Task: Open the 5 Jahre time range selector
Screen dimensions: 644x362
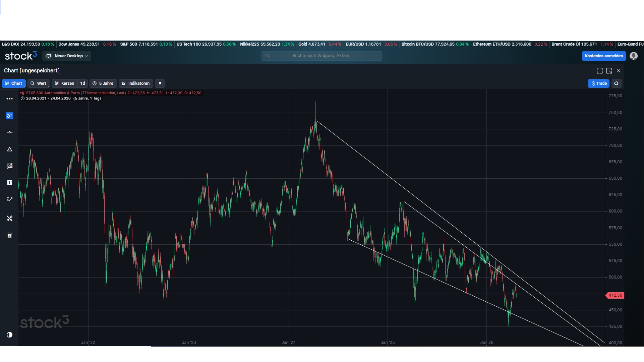Action: tap(103, 83)
